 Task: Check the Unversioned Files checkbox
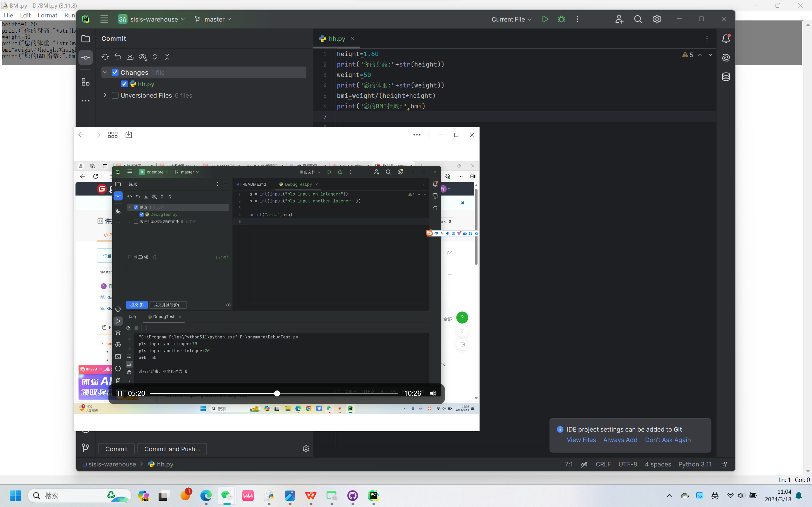[115, 95]
